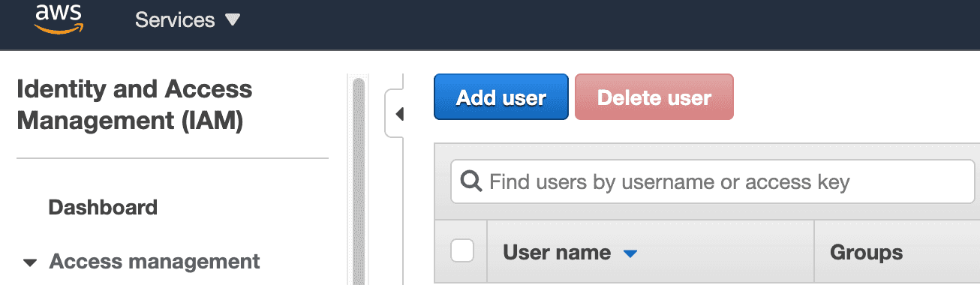This screenshot has height=285, width=980.
Task: Click the blue sort arrow beside User name
Action: [630, 253]
